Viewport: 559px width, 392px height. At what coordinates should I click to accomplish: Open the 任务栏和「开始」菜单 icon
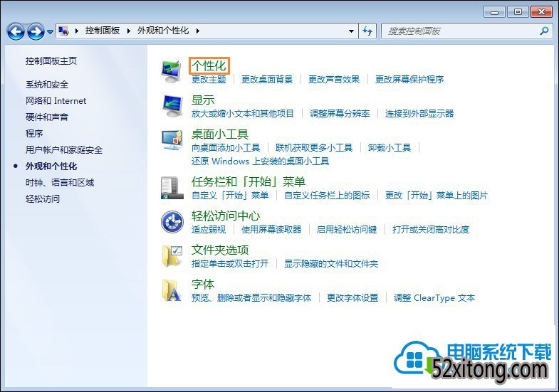click(x=172, y=188)
